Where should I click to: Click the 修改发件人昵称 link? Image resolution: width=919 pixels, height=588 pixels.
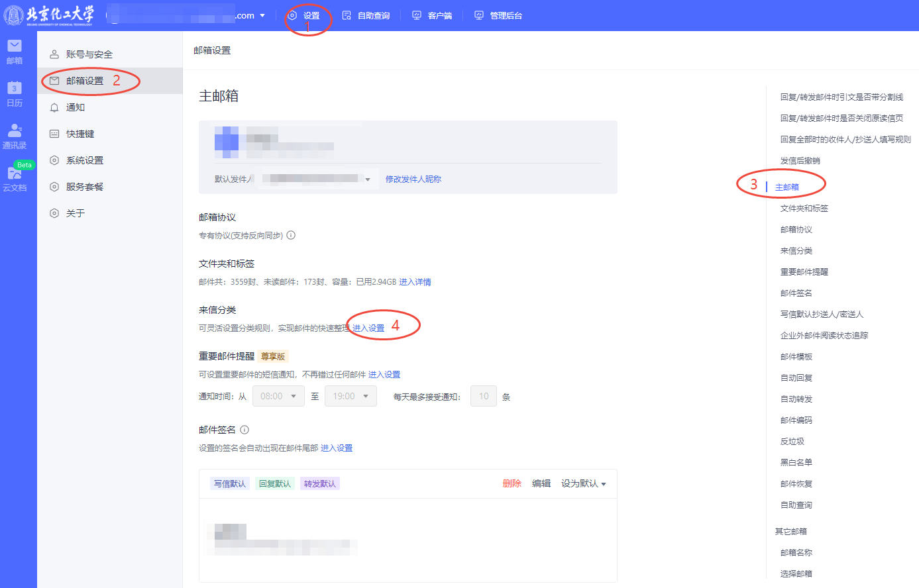(x=413, y=179)
